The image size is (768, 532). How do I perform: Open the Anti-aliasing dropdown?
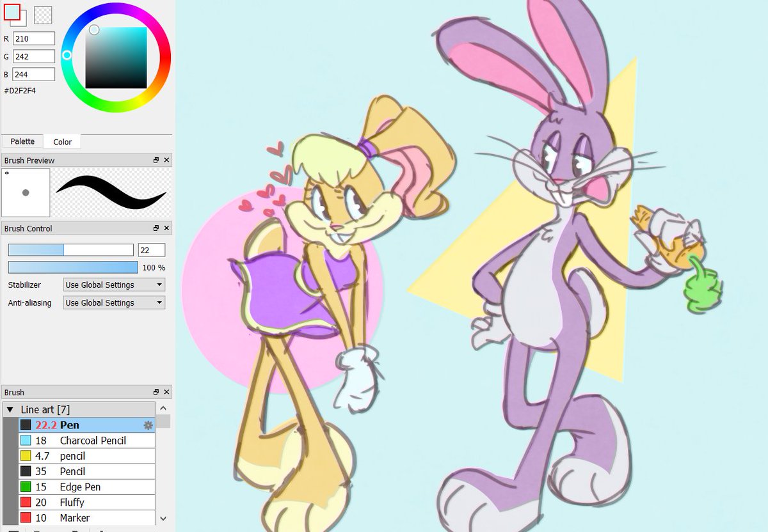114,303
